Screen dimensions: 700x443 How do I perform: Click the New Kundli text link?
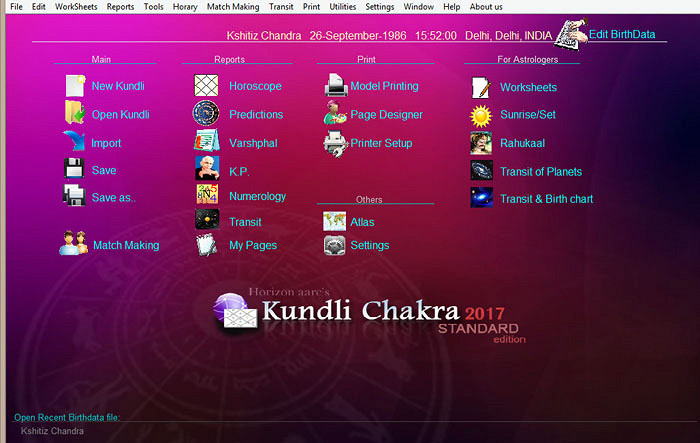118,86
